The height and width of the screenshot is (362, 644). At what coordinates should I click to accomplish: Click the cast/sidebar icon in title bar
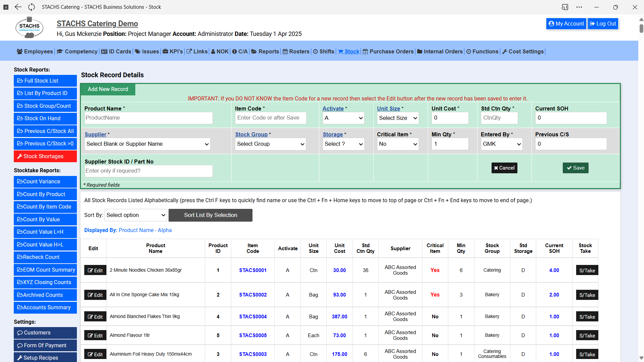coord(565,7)
